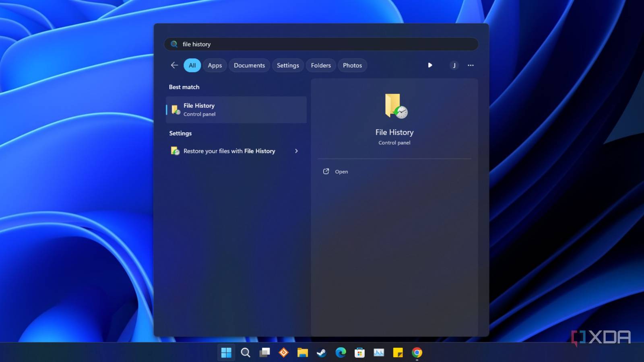
Task: Click the back arrow beside search filters
Action: (x=174, y=65)
